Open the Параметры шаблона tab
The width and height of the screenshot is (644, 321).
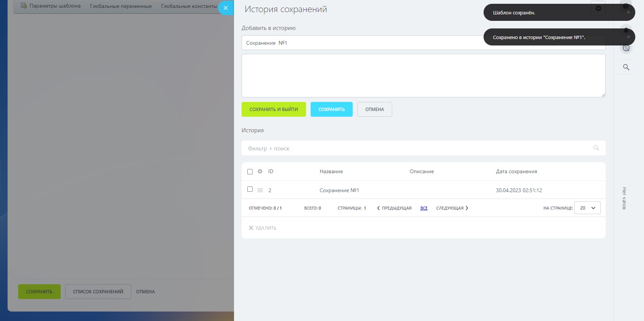tap(51, 6)
